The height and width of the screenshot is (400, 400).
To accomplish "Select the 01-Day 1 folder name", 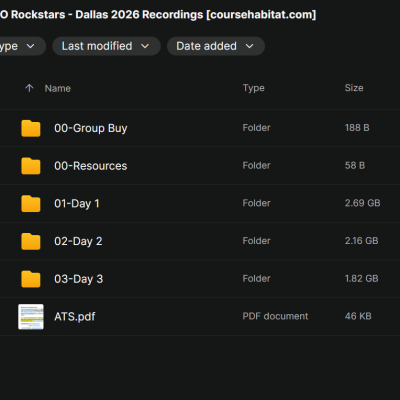I will [x=77, y=204].
